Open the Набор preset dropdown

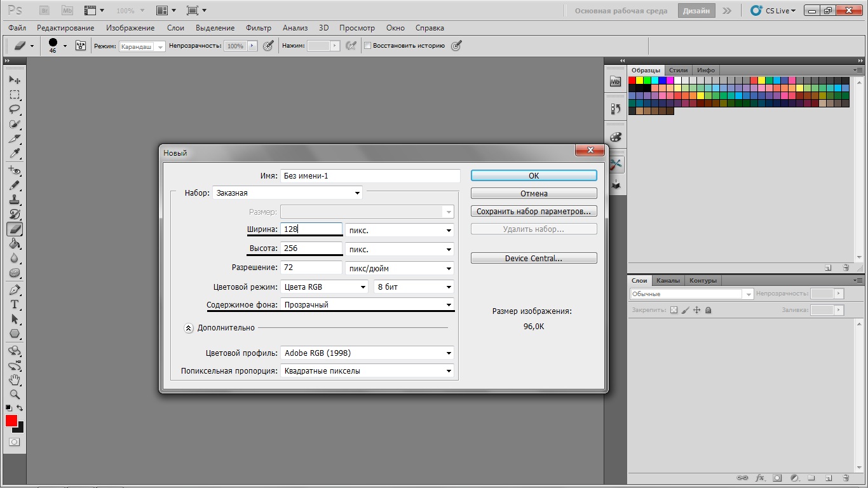click(x=287, y=193)
